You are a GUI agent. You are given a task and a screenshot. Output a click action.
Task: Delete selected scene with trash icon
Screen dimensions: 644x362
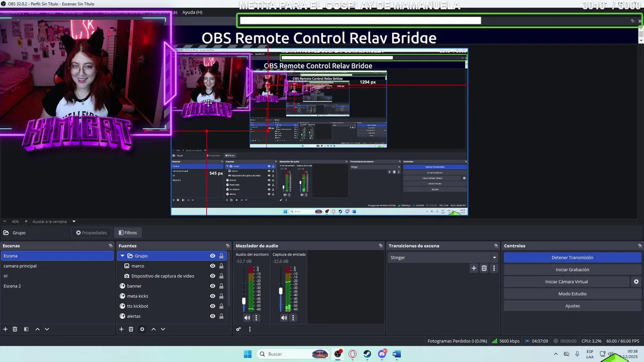pyautogui.click(x=15, y=329)
